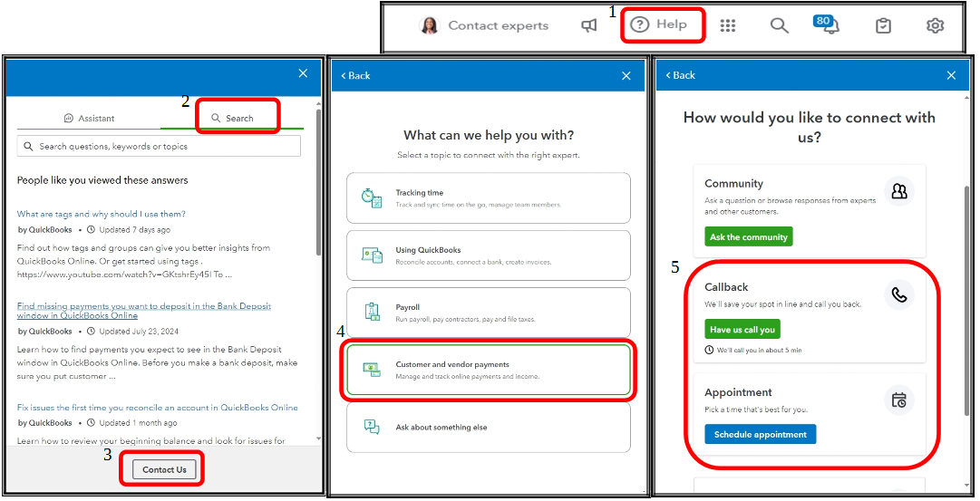Open the megaphone feedback icon
Image resolution: width=980 pixels, height=501 pixels.
click(x=588, y=25)
